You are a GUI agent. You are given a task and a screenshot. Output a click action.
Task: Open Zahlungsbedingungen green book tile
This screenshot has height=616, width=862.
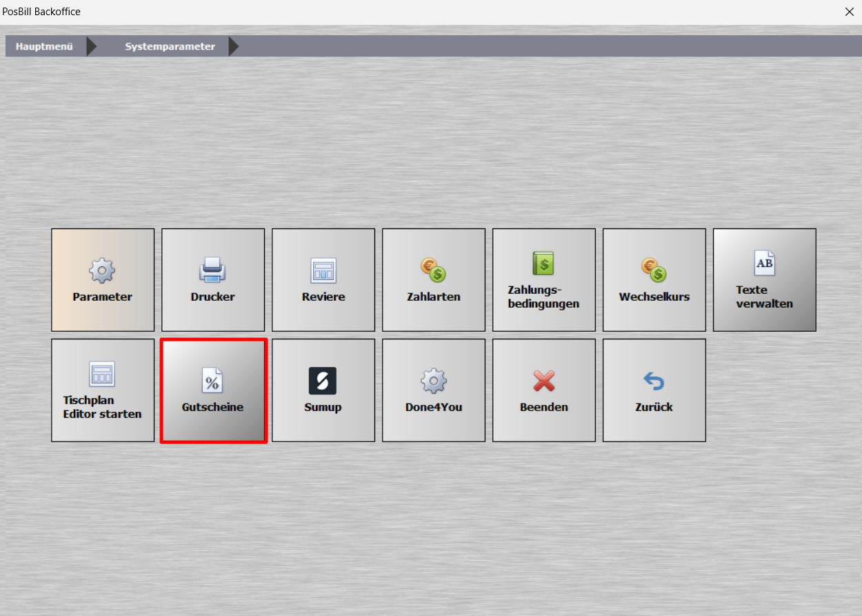pyautogui.click(x=544, y=280)
